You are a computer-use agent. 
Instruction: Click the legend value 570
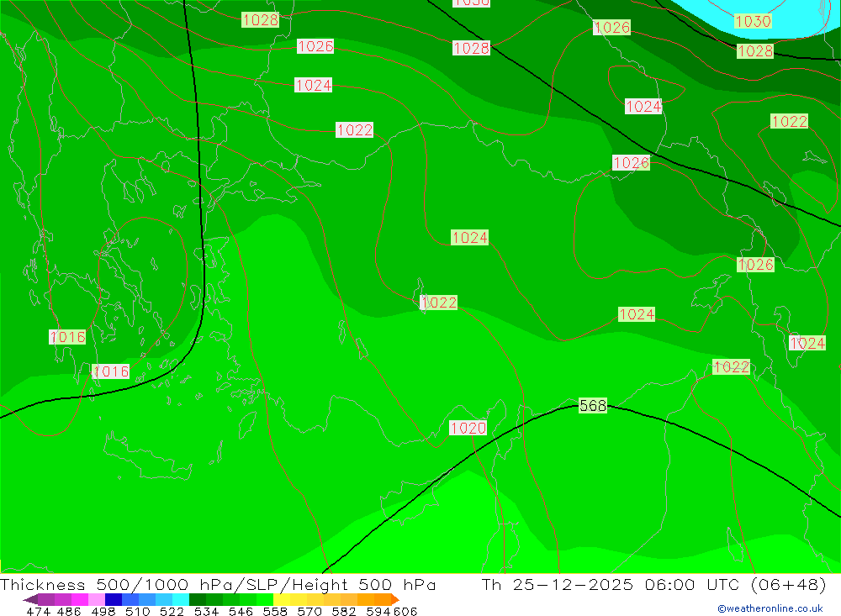click(x=309, y=611)
